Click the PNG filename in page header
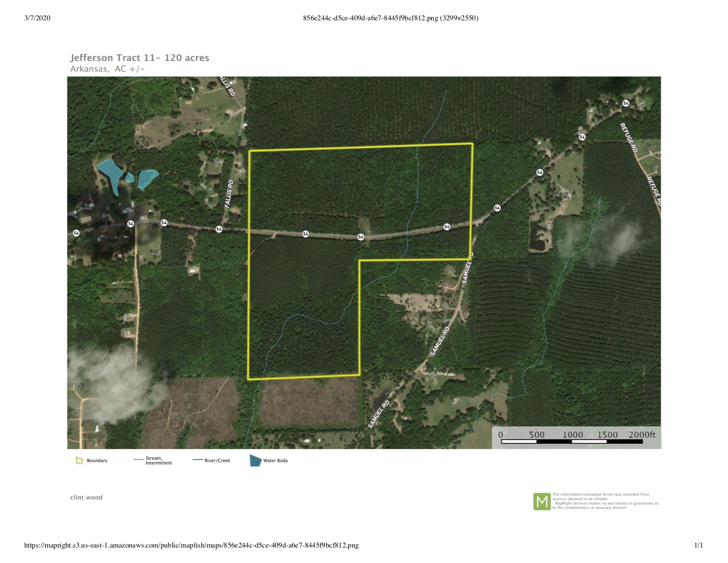Image resolution: width=728 pixels, height=563 pixels. point(390,18)
